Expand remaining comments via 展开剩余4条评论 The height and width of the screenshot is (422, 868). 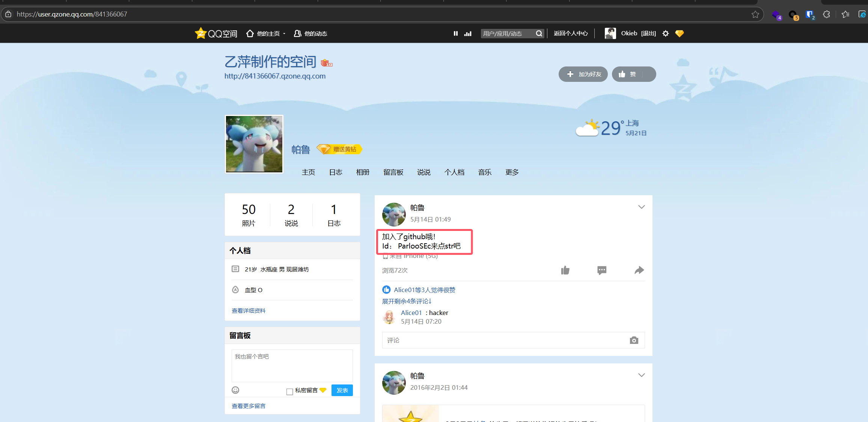407,301
